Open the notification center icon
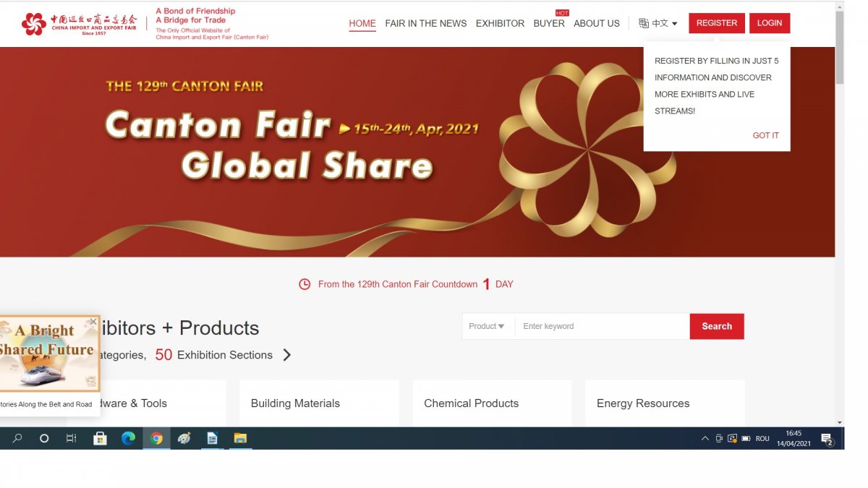The width and height of the screenshot is (868, 488). point(827,439)
